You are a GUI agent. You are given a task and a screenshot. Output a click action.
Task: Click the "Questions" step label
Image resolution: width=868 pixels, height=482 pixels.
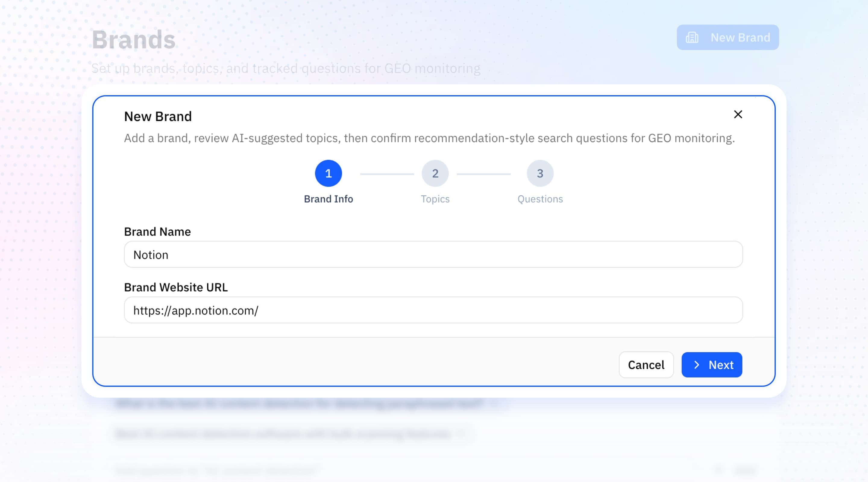tap(540, 199)
